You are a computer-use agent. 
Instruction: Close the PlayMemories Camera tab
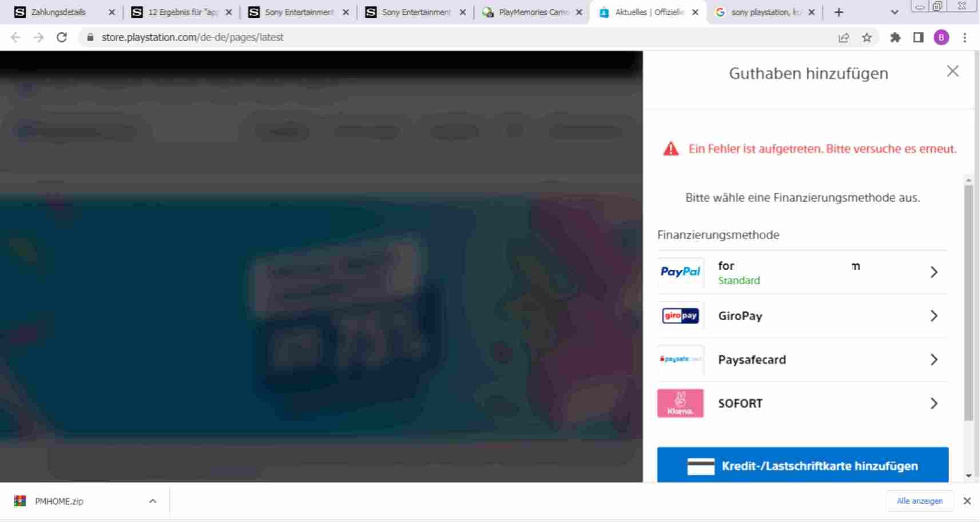[x=579, y=12]
